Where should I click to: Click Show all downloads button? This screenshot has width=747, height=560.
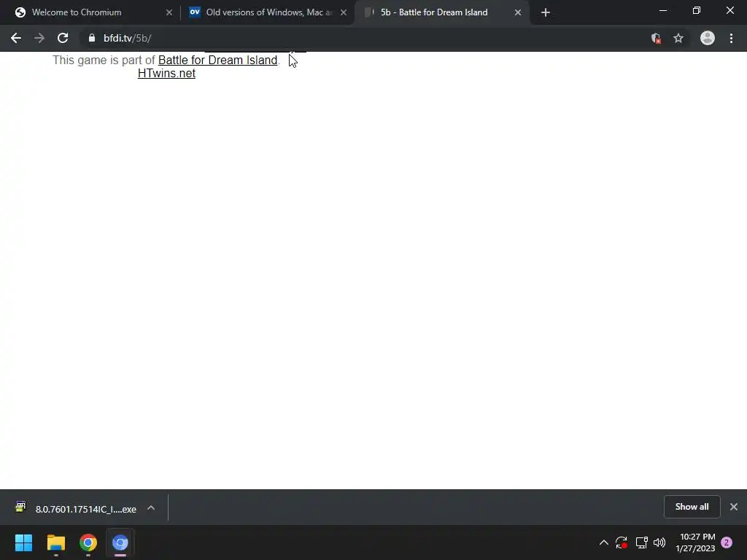tap(692, 507)
